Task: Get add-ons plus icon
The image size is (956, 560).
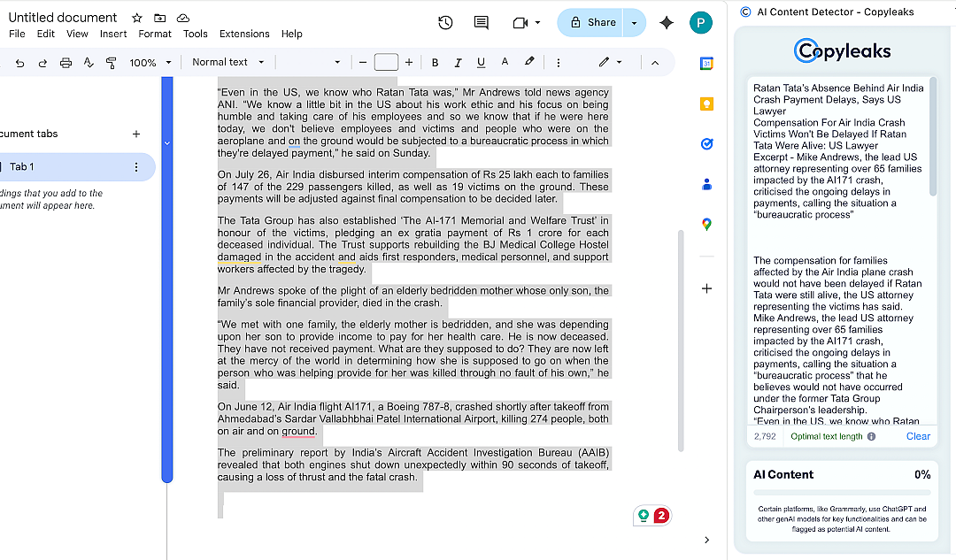Action: (x=706, y=288)
